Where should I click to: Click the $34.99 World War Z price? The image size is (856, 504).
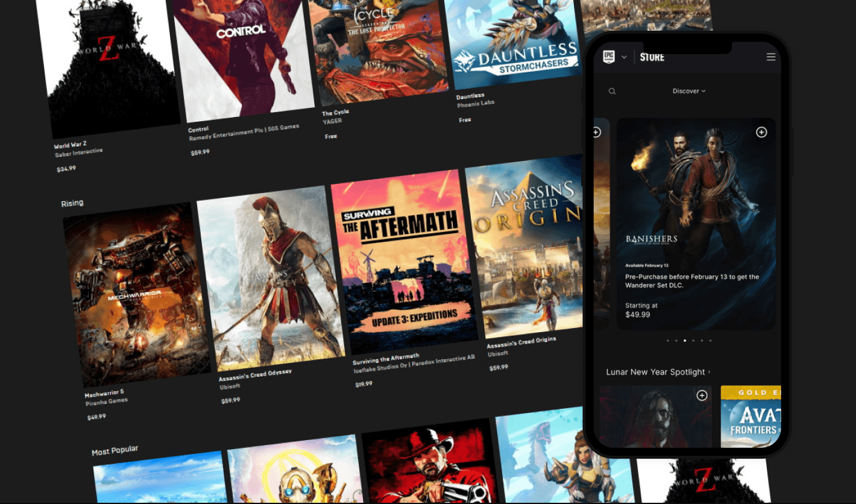(66, 169)
